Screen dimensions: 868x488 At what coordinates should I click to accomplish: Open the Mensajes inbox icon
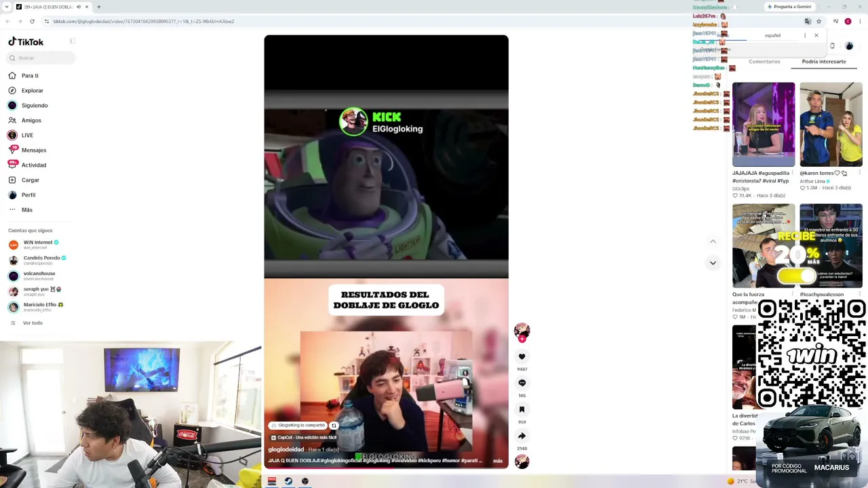pos(12,150)
